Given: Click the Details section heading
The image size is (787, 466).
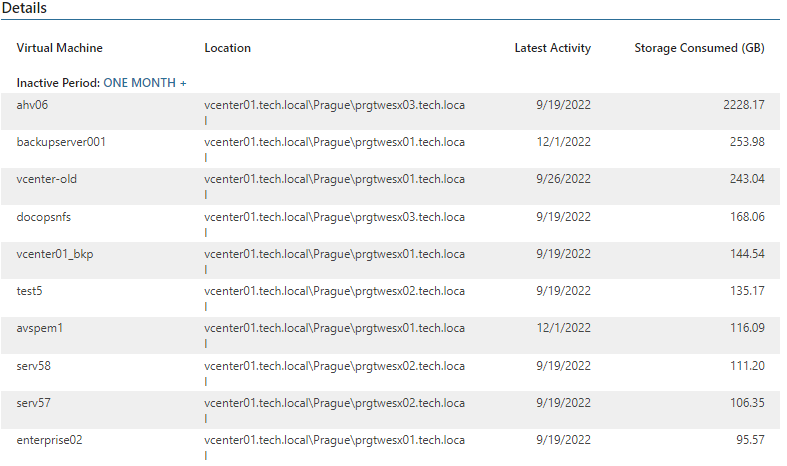Looking at the screenshot, I should (24, 8).
